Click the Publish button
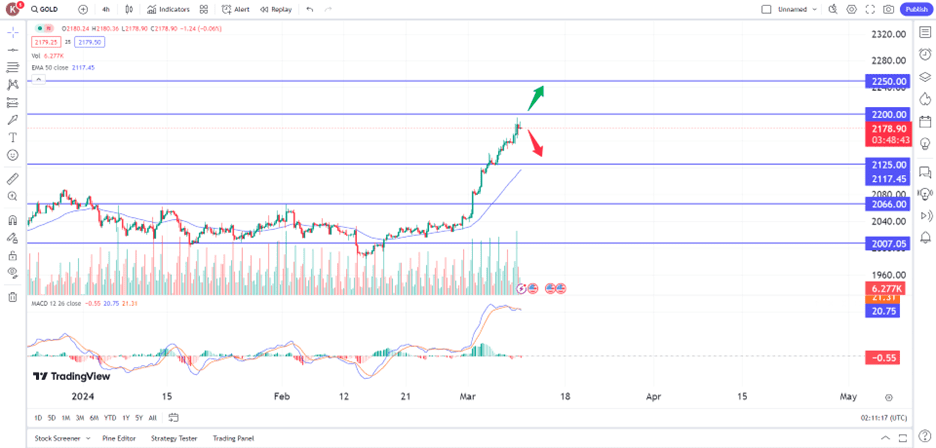 click(x=916, y=10)
